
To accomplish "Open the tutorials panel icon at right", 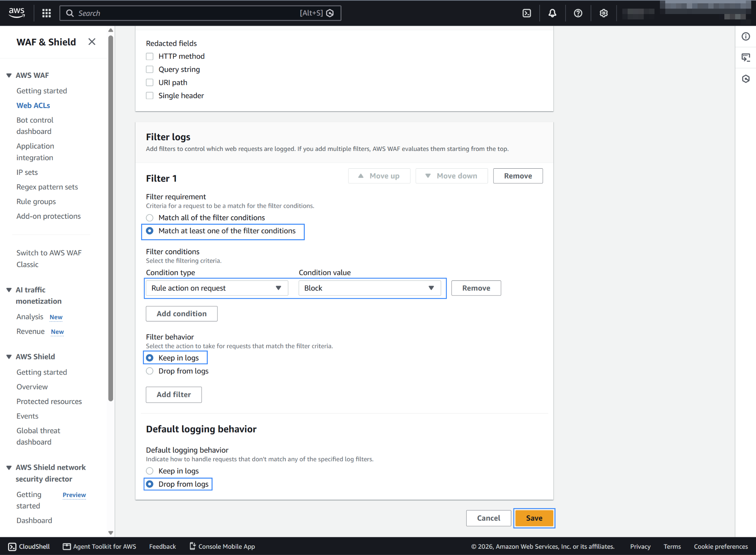I will [746, 58].
